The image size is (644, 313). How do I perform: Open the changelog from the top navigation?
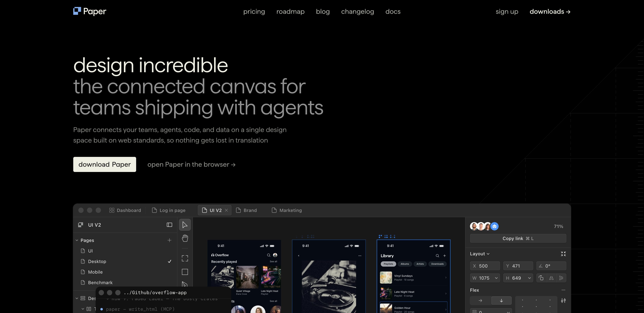pyautogui.click(x=358, y=12)
